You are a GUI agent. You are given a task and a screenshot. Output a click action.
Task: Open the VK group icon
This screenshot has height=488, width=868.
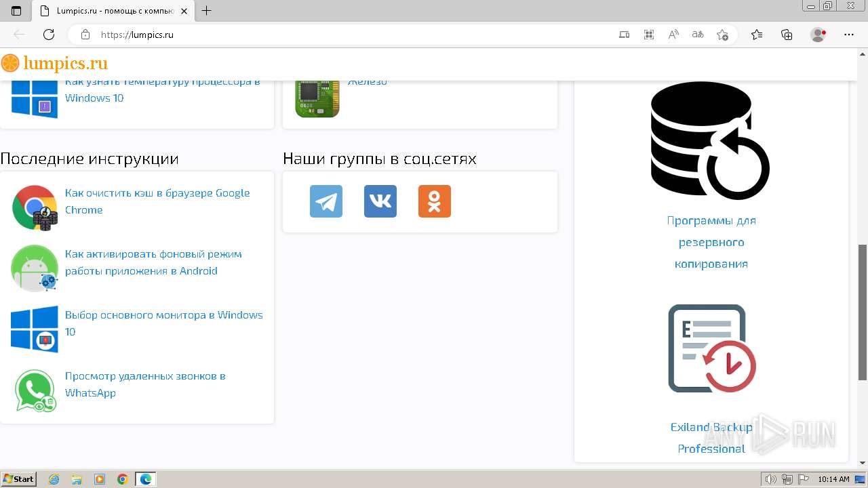380,201
